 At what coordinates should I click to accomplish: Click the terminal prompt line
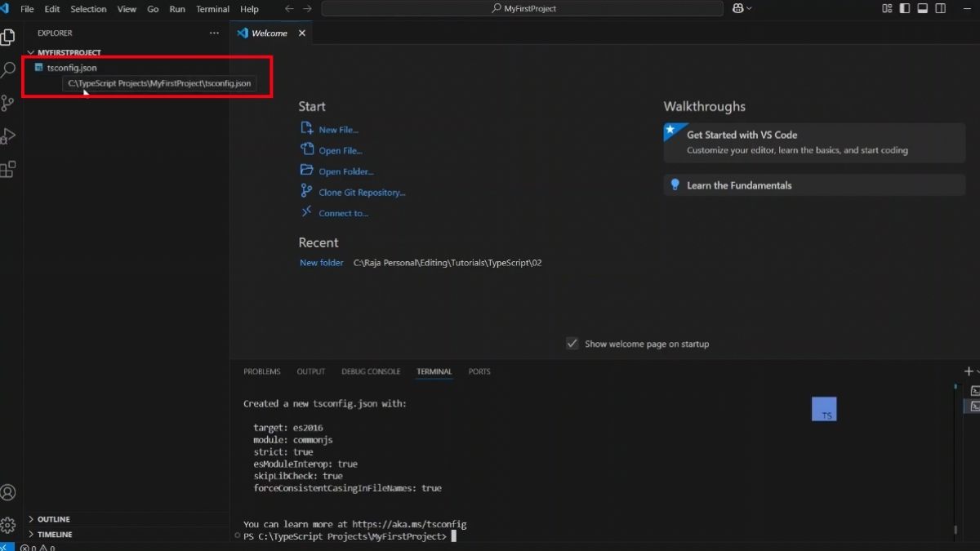coord(350,536)
